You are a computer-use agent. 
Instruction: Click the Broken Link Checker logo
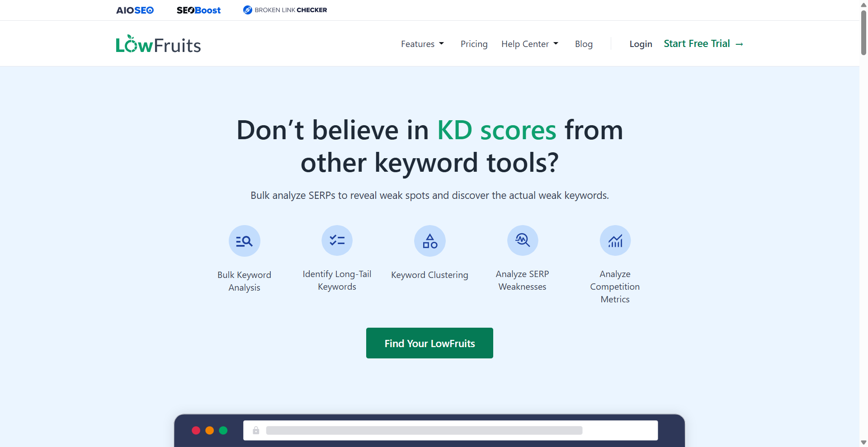tap(285, 10)
